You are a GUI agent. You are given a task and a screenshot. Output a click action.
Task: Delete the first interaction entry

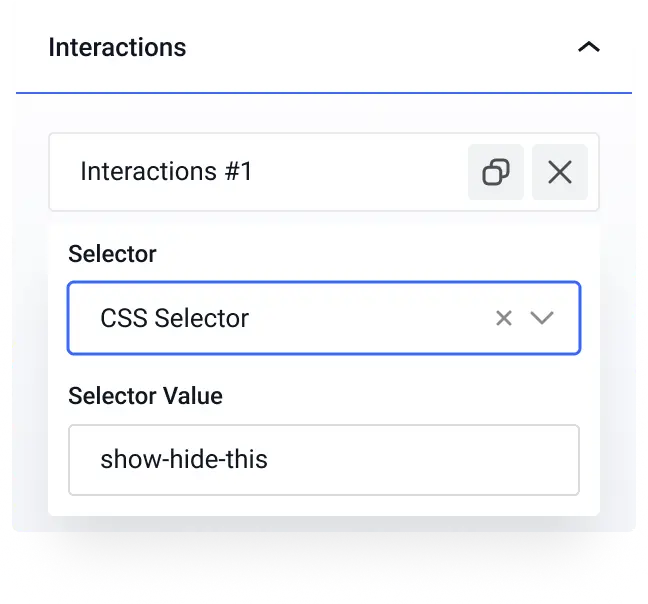(x=560, y=172)
